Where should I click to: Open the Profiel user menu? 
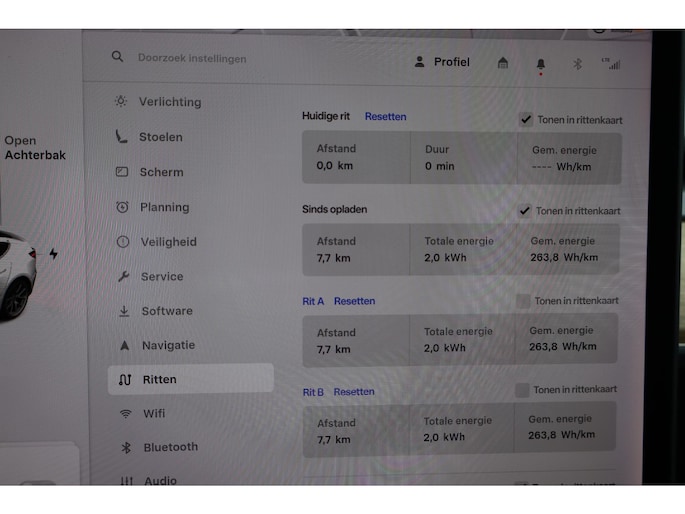441,62
